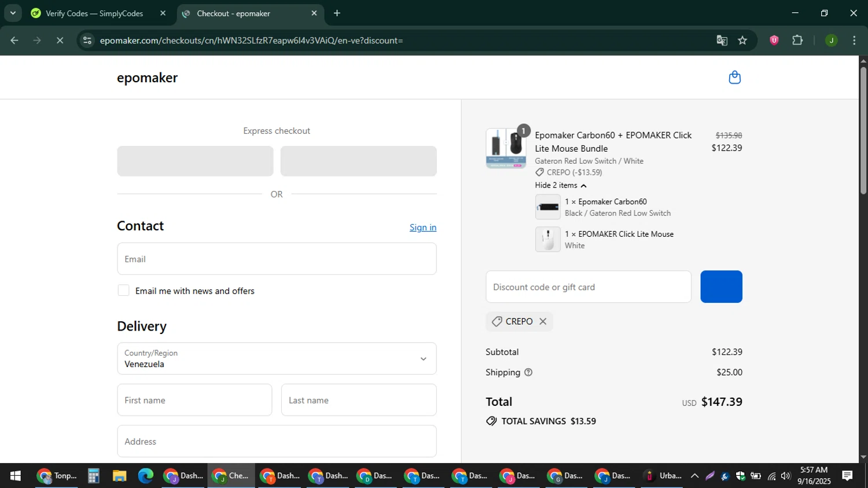Click the Windows Security tray icon
The height and width of the screenshot is (488, 868).
[x=740, y=476]
